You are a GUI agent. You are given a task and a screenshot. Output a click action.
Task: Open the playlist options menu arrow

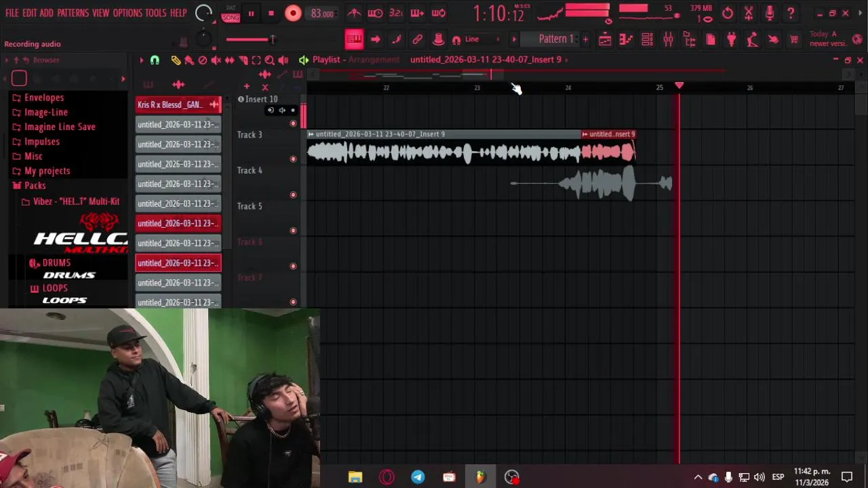[142, 60]
